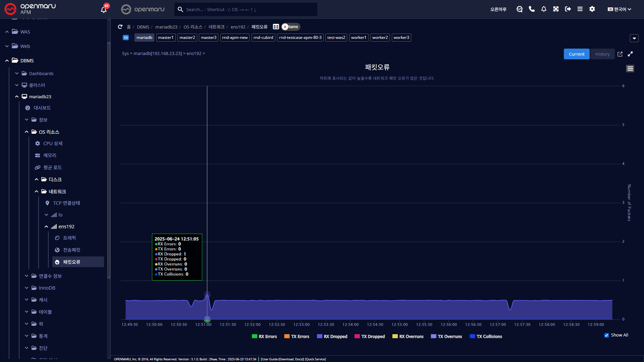Open the 전송패킷 menu item
The image size is (644, 362).
coord(71,250)
